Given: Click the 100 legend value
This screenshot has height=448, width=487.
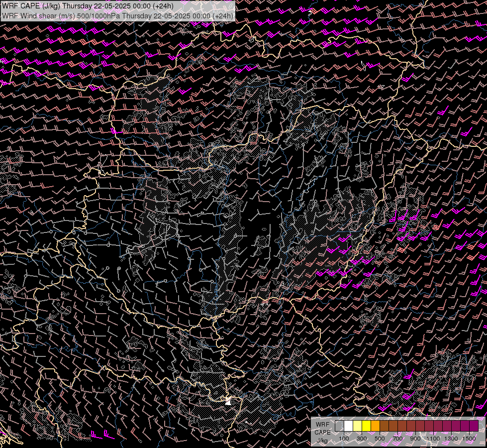Looking at the screenshot, I should click(x=344, y=439).
